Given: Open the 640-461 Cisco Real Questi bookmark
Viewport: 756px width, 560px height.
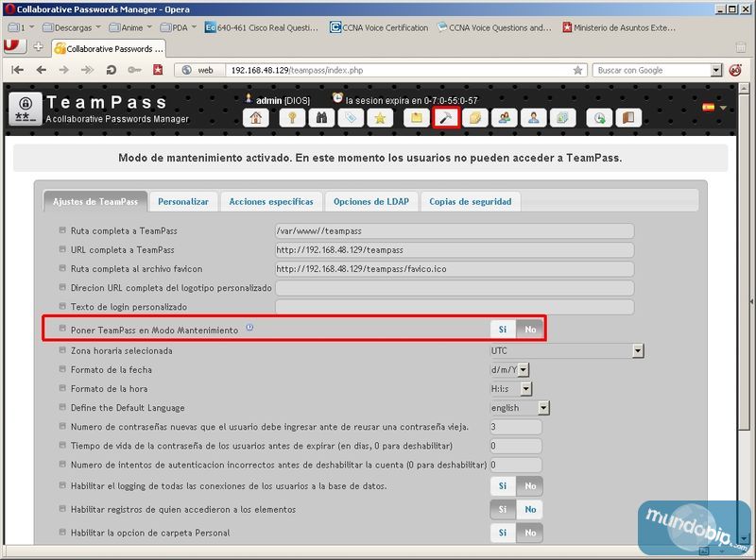Looking at the screenshot, I should pyautogui.click(x=262, y=28).
